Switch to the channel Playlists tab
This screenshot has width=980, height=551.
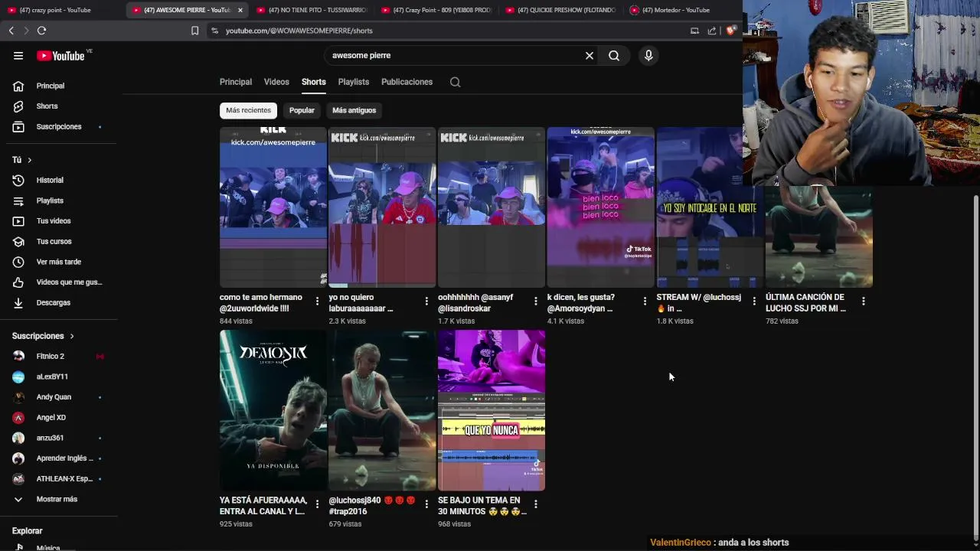click(354, 82)
